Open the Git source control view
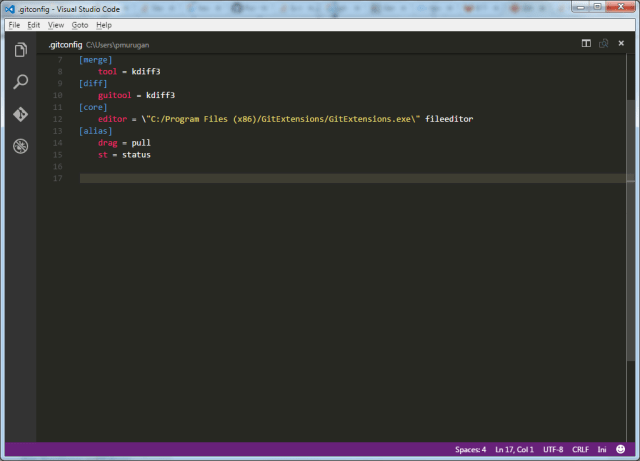This screenshot has width=640, height=461. (20, 114)
